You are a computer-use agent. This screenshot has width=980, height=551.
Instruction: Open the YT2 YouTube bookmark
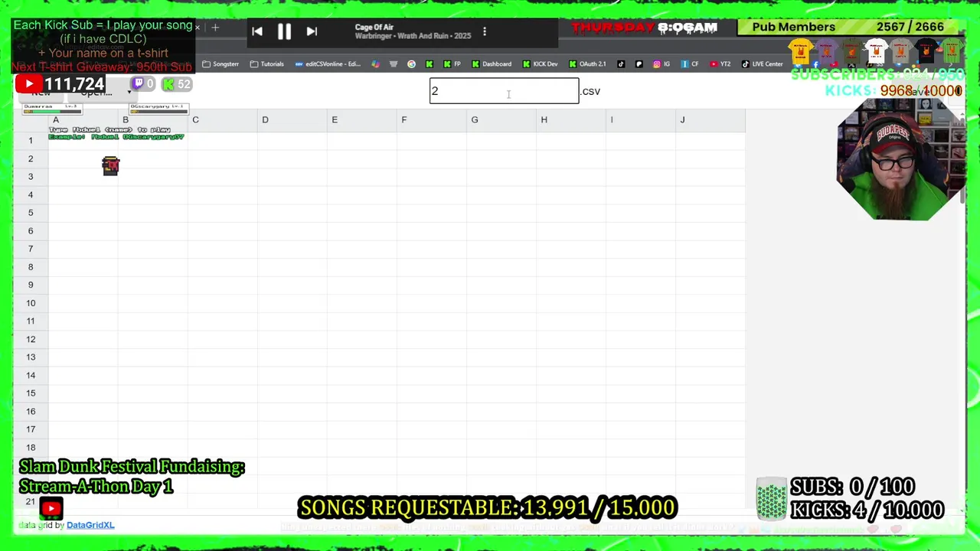[x=720, y=64]
